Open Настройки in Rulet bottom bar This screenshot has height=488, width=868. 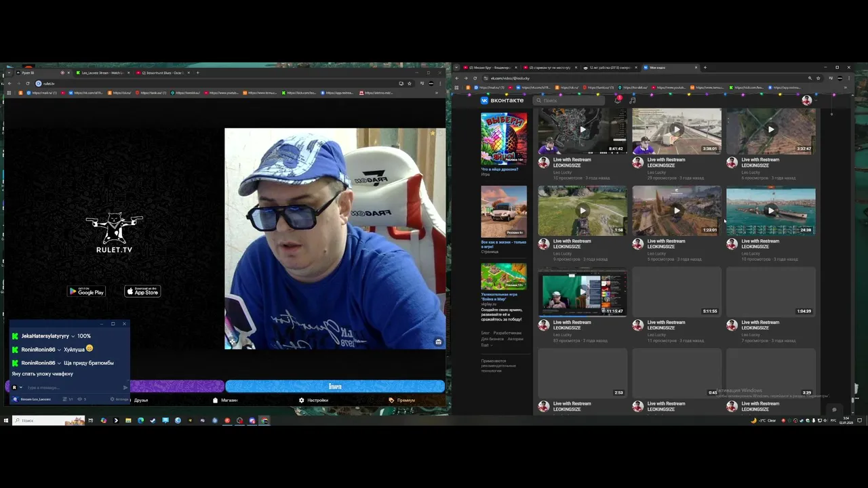pyautogui.click(x=313, y=400)
